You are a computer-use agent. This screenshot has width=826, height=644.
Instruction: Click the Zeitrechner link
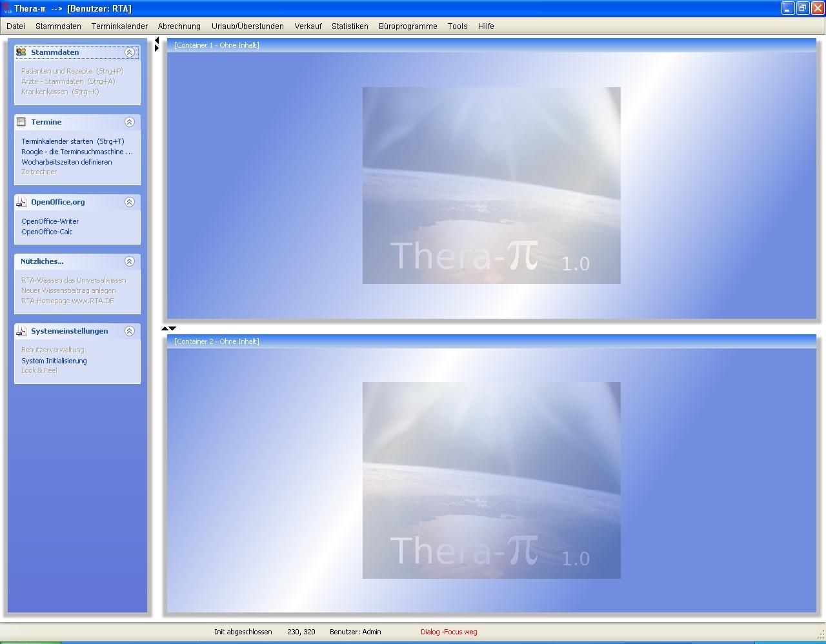pyautogui.click(x=39, y=172)
